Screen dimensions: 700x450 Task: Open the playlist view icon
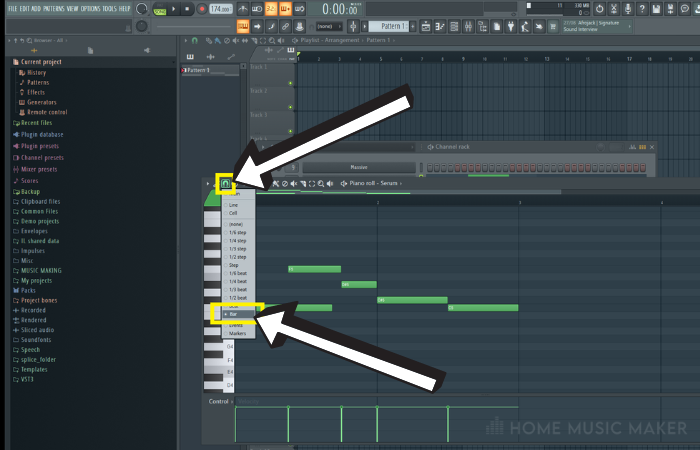click(426, 27)
